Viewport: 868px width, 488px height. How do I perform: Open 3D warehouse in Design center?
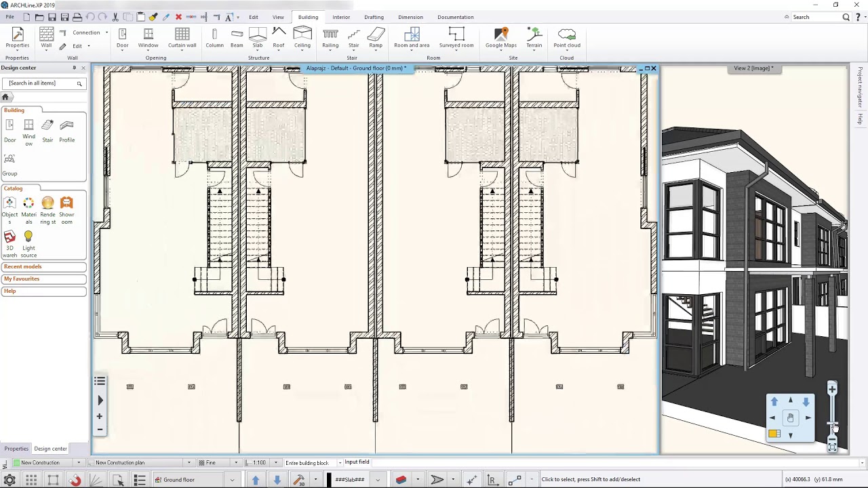[x=9, y=244]
